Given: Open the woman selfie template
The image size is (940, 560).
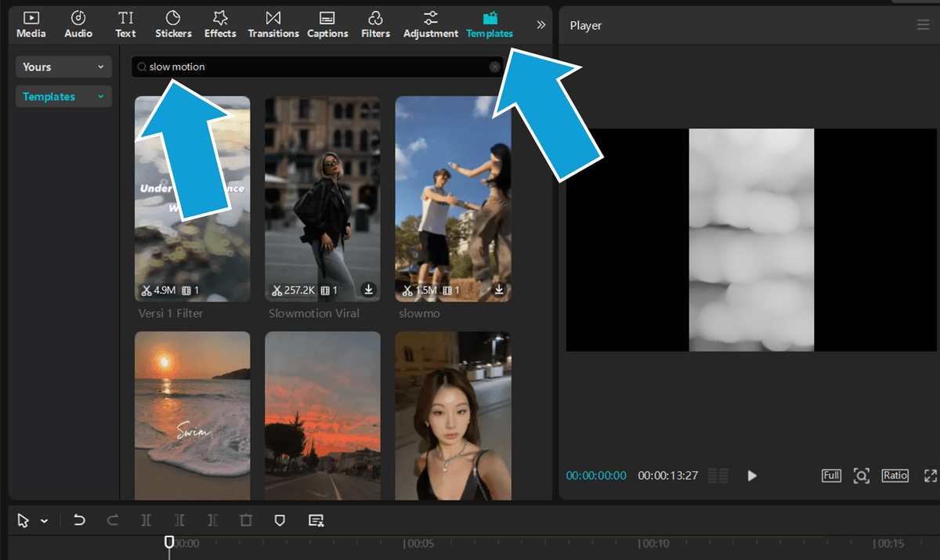Looking at the screenshot, I should (x=453, y=415).
